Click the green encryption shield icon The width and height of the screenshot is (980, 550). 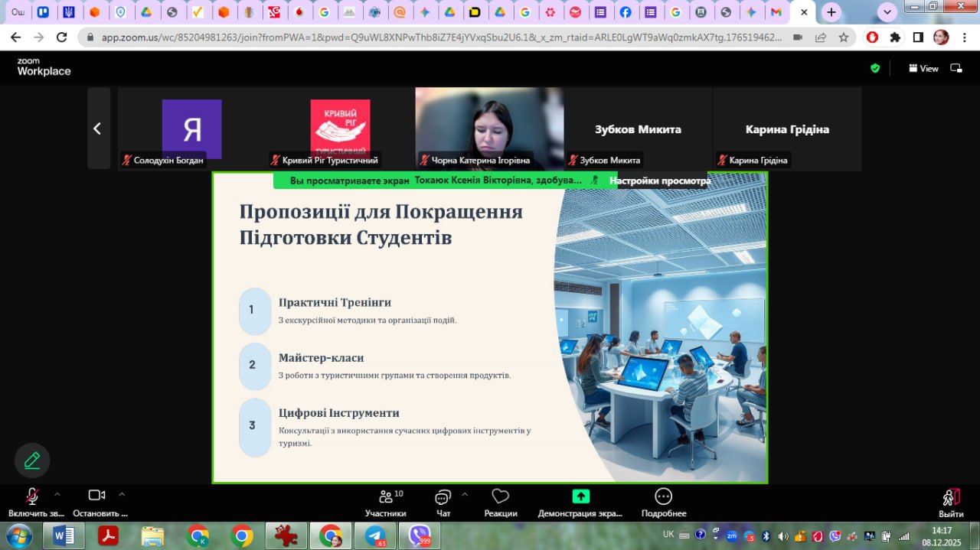(x=875, y=68)
